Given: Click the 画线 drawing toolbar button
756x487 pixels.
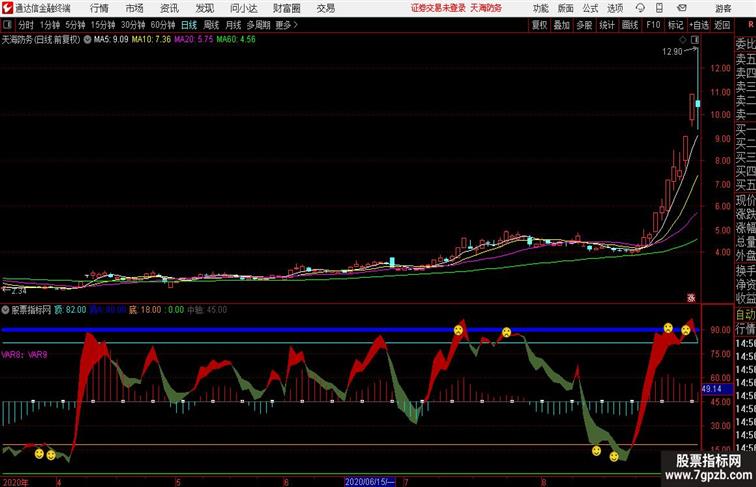Looking at the screenshot, I should pyautogui.click(x=630, y=25).
